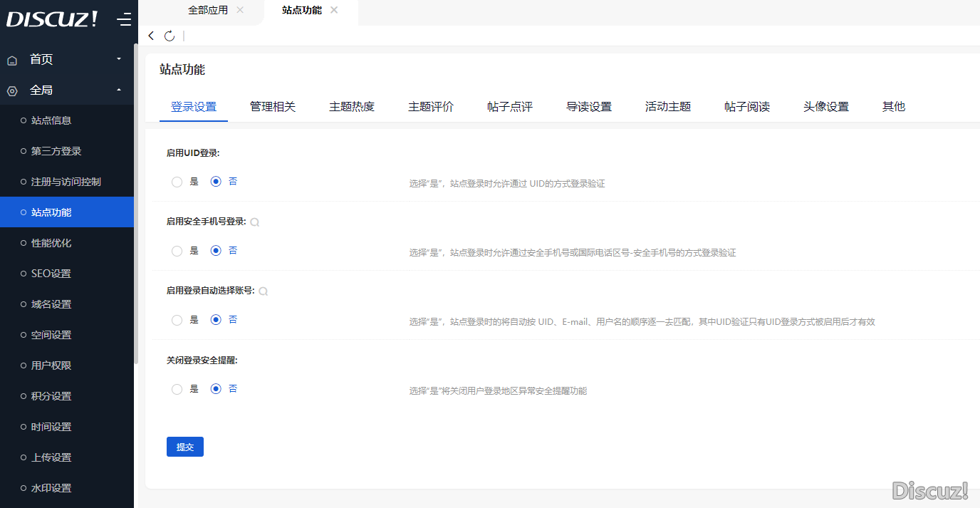Viewport: 980px width, 508px height.
Task: Expand the 首页 sidebar section
Action: point(118,60)
